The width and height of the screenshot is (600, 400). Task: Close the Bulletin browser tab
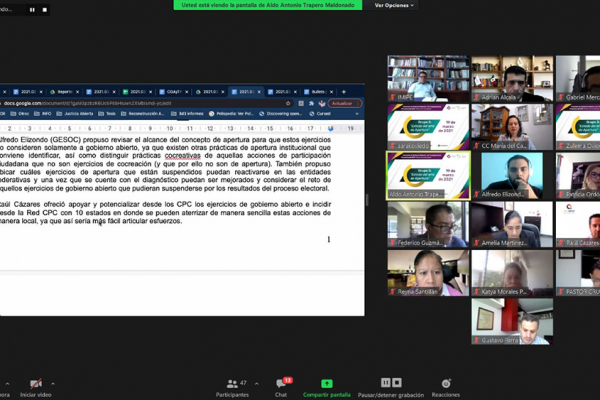(331, 92)
